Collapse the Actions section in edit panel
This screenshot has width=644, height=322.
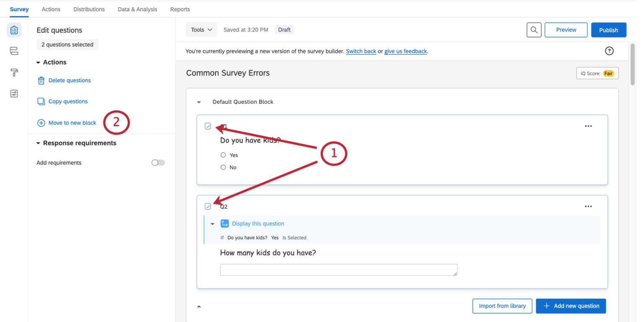(38, 62)
